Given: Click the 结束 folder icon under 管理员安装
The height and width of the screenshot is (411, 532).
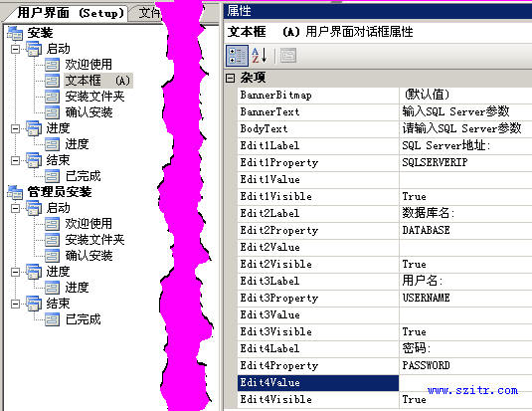Looking at the screenshot, I should click(x=34, y=304).
